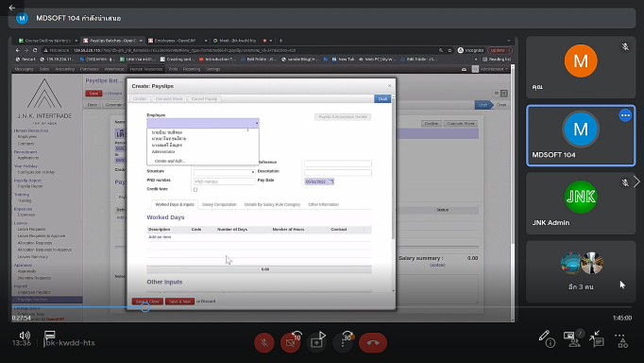Click the Compute Sheet button in dialog

pyautogui.click(x=169, y=98)
